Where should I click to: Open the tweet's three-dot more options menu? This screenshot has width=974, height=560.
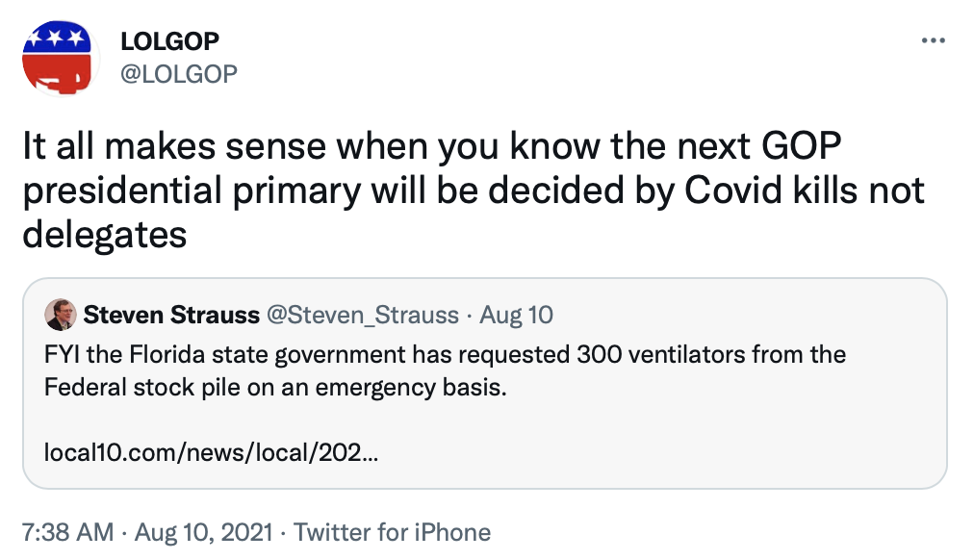point(934,41)
